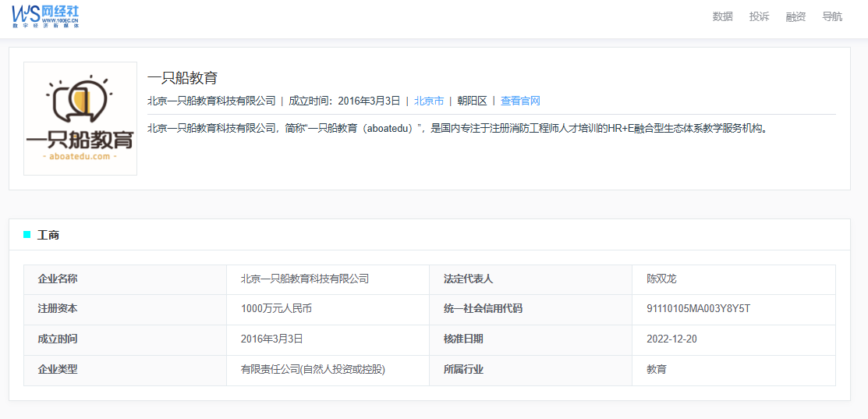868x419 pixels.
Task: Click the 统一社会信用代码 label cell
Action: (530, 310)
